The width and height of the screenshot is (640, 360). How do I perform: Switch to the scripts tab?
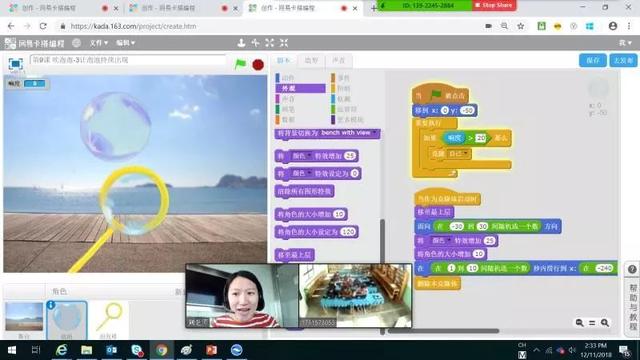[284, 60]
